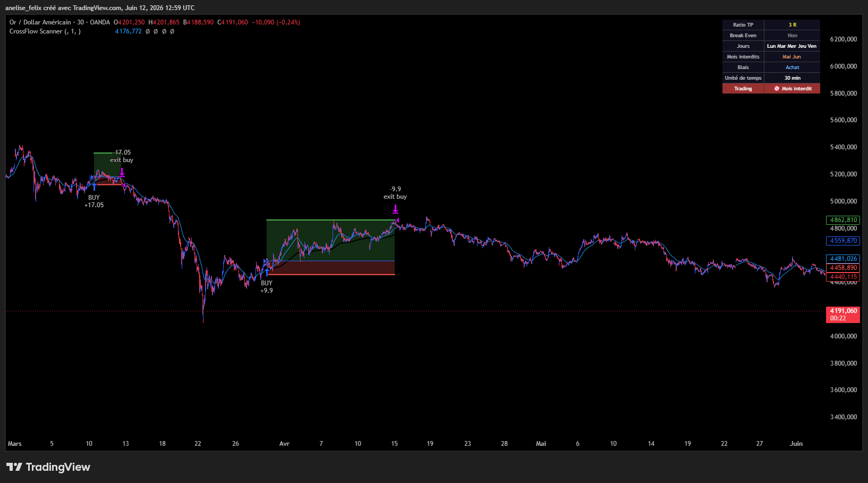Screen dimensions: 868x483
Task: Click the Break Even table cell
Action: click(743, 36)
